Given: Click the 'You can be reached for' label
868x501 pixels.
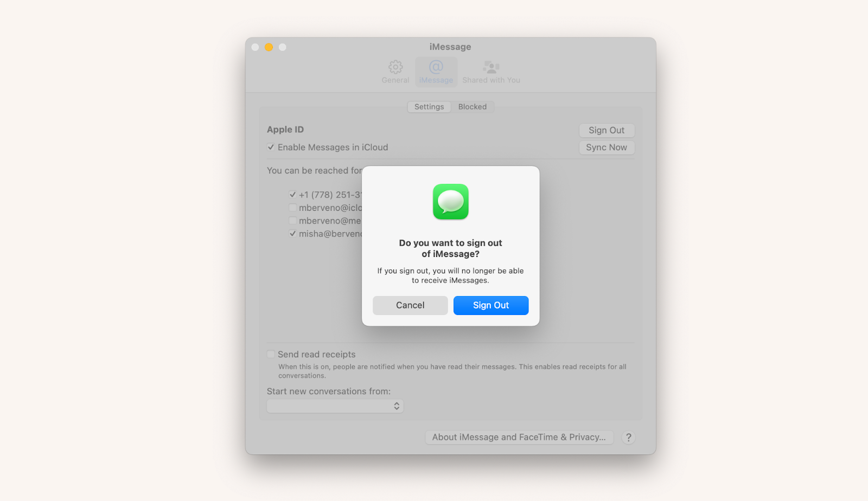Looking at the screenshot, I should tap(314, 170).
